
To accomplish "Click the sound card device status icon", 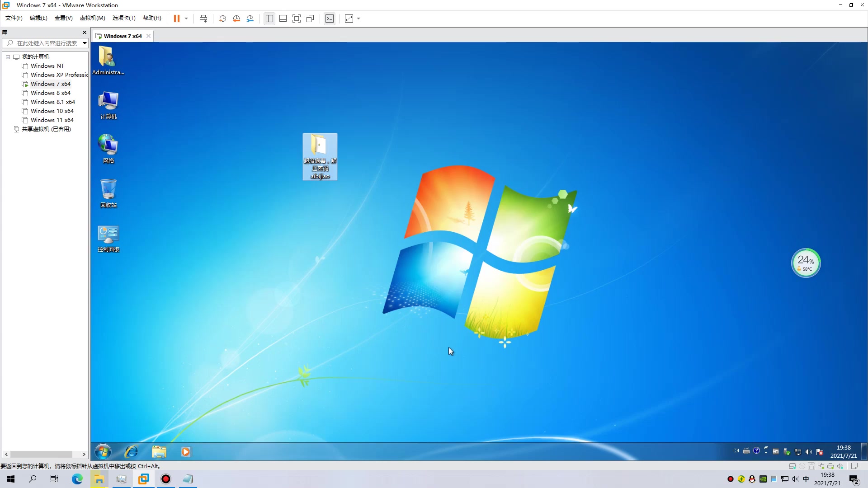I will tap(840, 466).
